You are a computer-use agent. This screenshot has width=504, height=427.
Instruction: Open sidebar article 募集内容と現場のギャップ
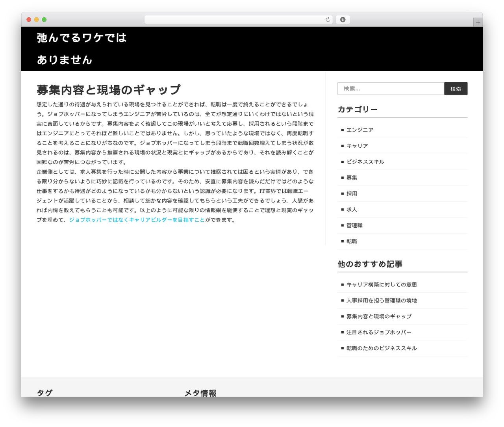(379, 316)
